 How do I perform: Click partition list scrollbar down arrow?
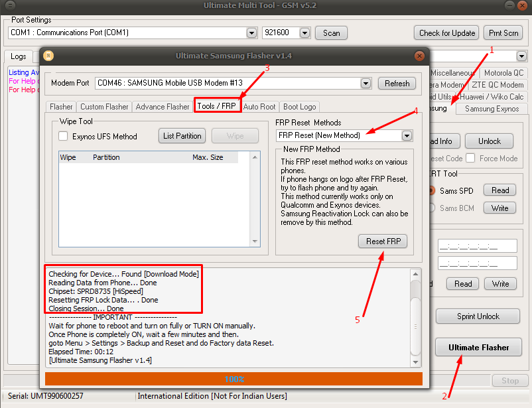point(255,241)
